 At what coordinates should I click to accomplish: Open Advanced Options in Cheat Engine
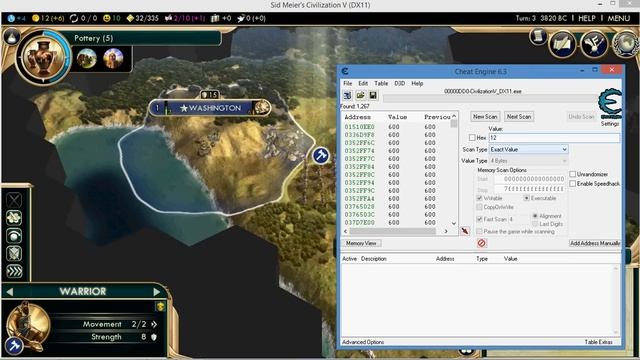point(363,342)
